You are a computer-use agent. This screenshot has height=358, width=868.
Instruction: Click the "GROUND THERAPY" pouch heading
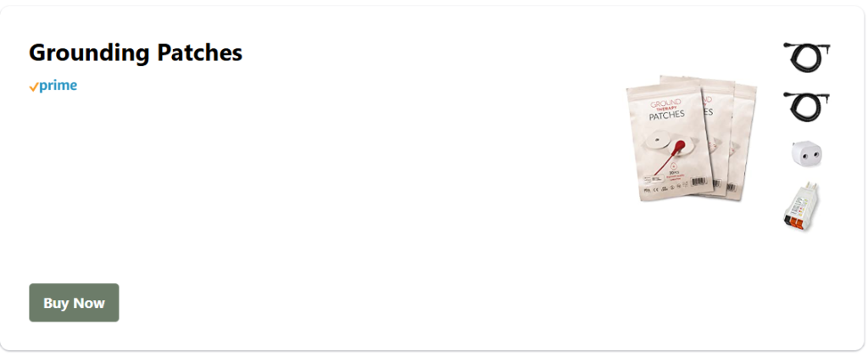click(665, 103)
